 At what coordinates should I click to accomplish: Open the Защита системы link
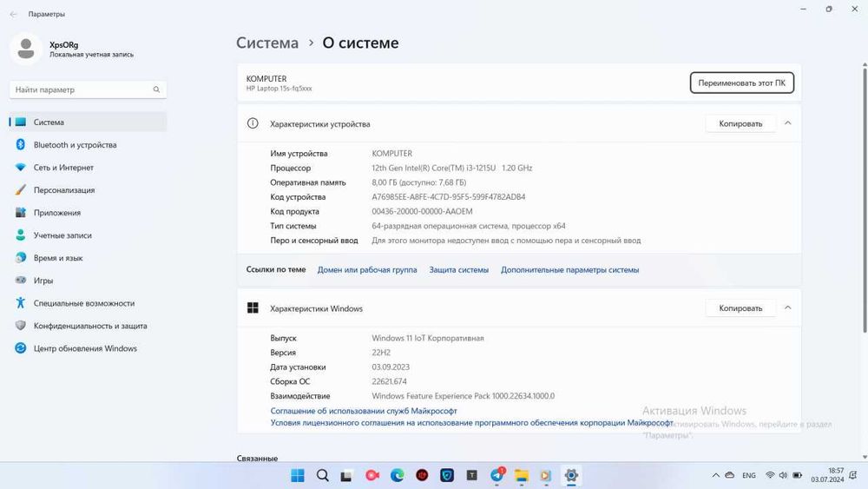pos(459,270)
